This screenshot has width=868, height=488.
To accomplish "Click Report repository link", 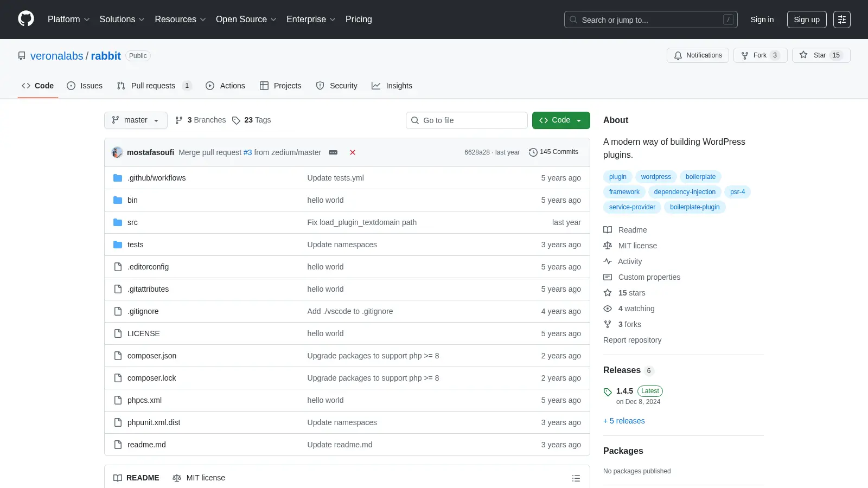I will pos(632,340).
